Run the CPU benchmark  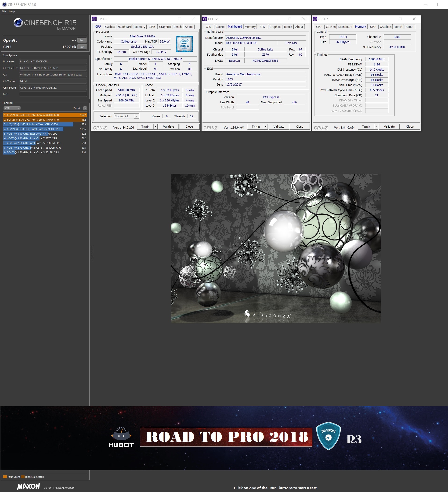(x=82, y=47)
